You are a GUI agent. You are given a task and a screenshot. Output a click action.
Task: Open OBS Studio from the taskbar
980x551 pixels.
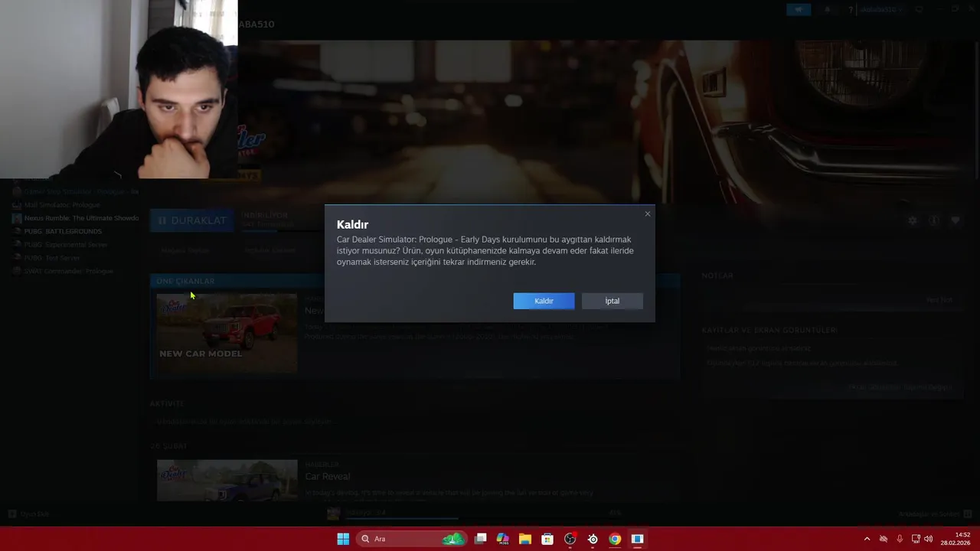point(570,539)
